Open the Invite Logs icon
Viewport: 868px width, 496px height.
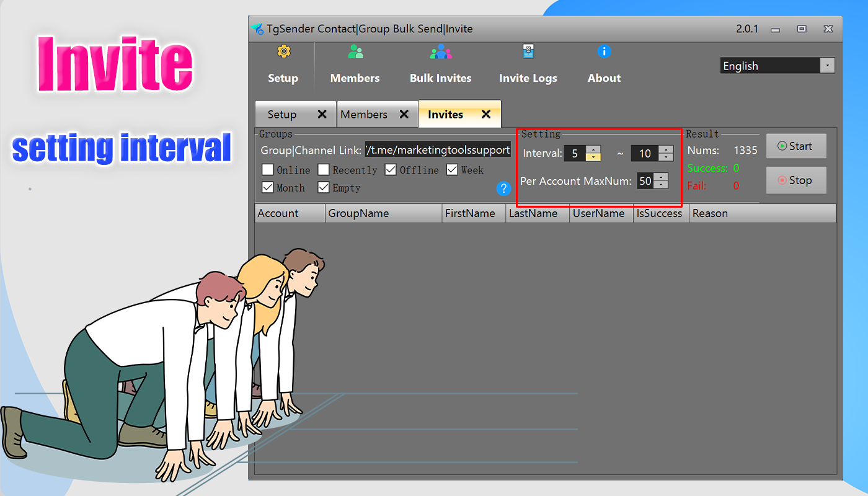528,52
